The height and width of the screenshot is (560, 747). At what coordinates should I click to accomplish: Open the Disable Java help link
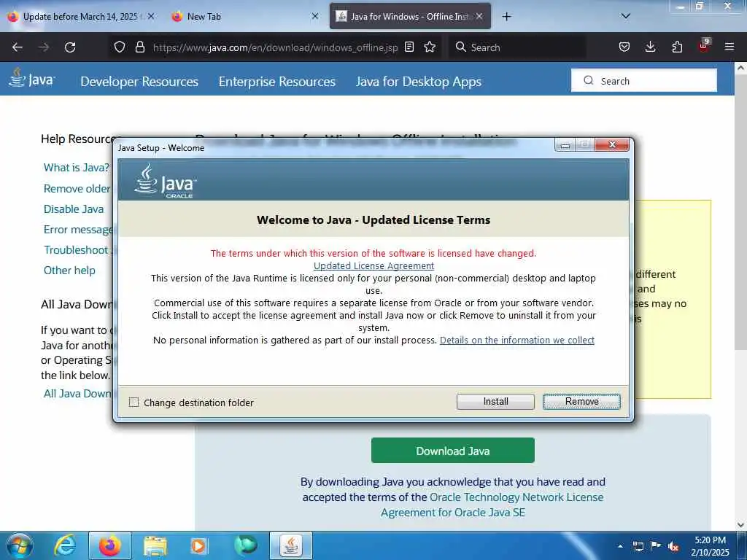coord(74,209)
